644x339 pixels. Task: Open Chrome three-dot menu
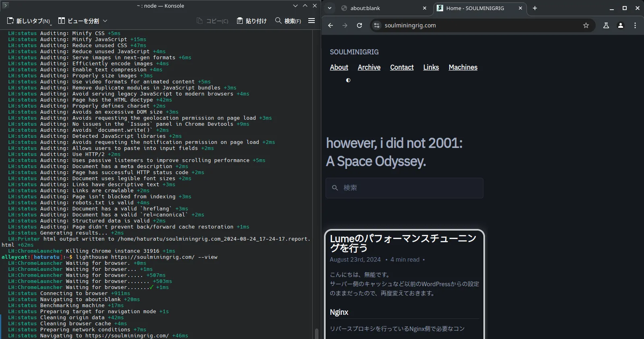(x=635, y=25)
